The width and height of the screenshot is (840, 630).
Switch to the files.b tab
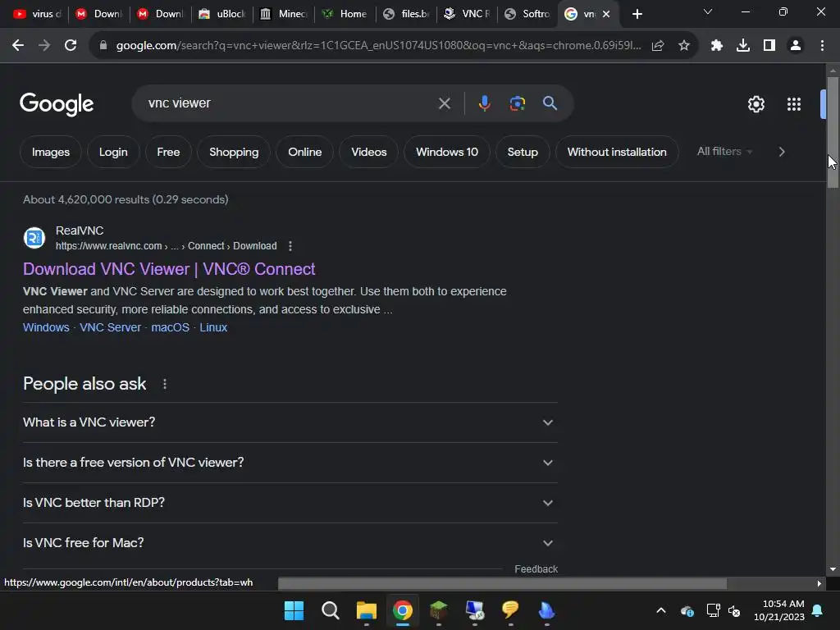pyautogui.click(x=407, y=14)
